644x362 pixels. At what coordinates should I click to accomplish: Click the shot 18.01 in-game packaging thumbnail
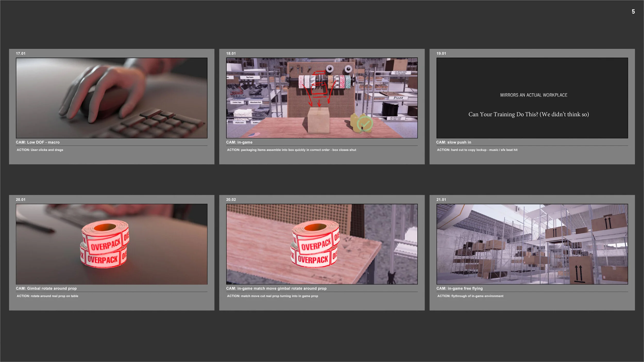point(322,98)
